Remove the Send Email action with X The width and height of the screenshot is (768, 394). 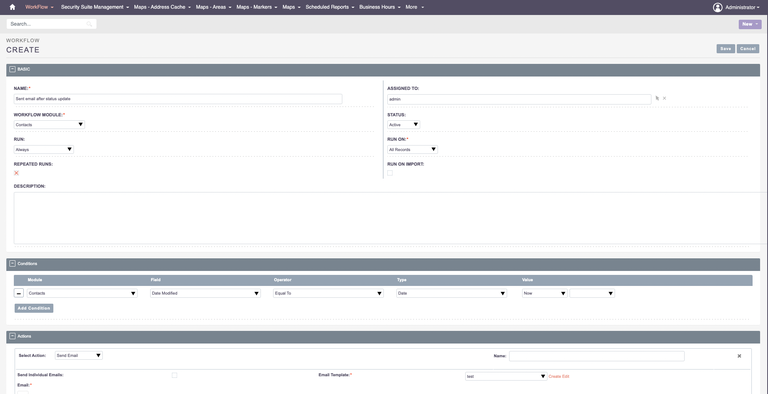pos(739,356)
